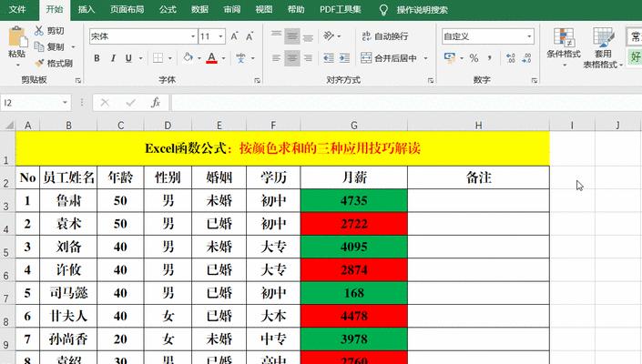
Task: Select column G header
Action: coord(353,126)
